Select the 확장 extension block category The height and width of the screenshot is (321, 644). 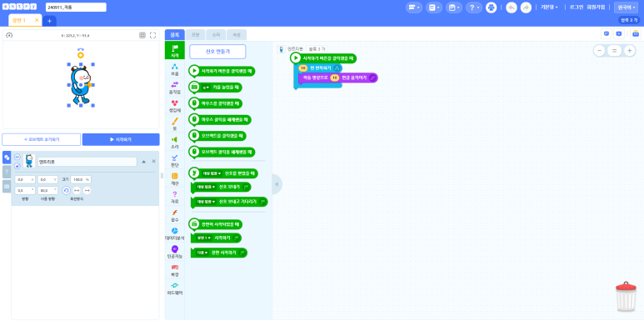175,269
